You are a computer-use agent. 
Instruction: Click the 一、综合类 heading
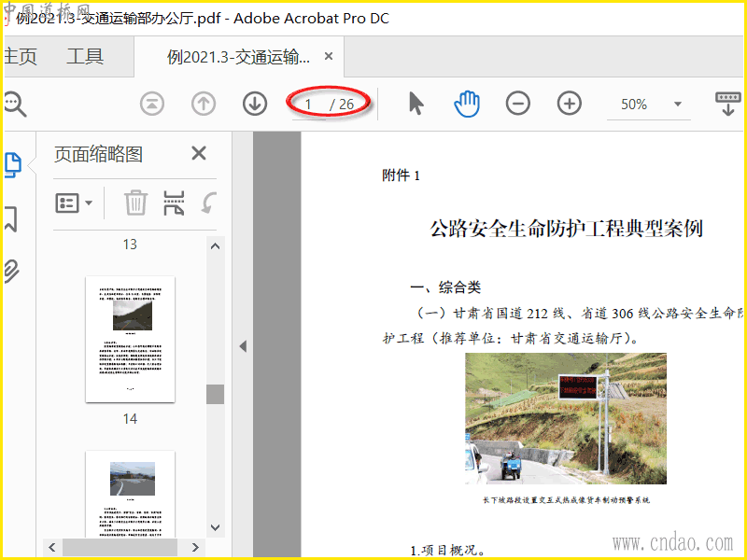tap(445, 287)
